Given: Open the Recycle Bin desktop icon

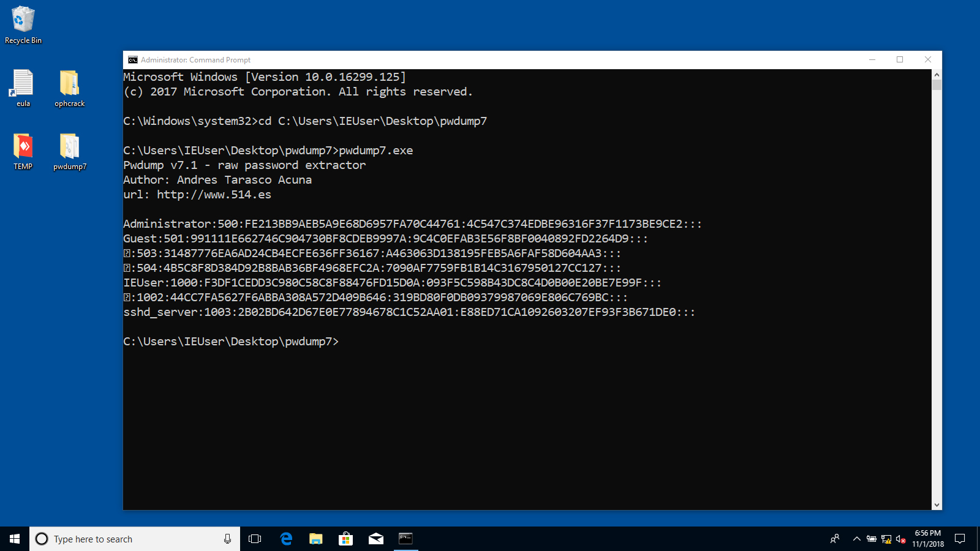Looking at the screenshot, I should [x=23, y=25].
